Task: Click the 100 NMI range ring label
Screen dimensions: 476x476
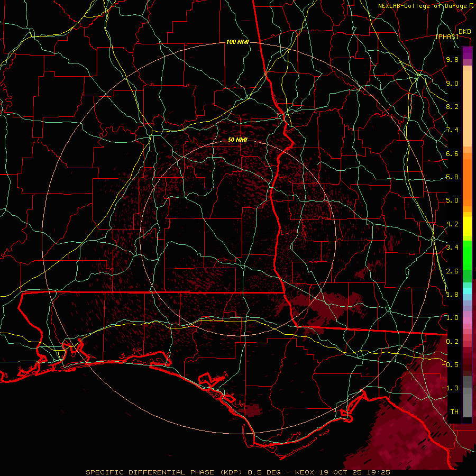Action: point(237,42)
